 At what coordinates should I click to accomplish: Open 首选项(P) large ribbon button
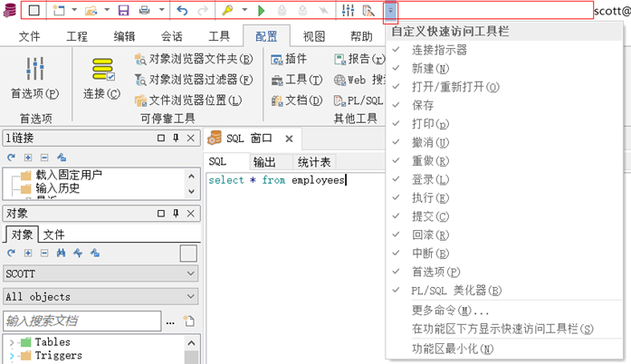coord(35,79)
